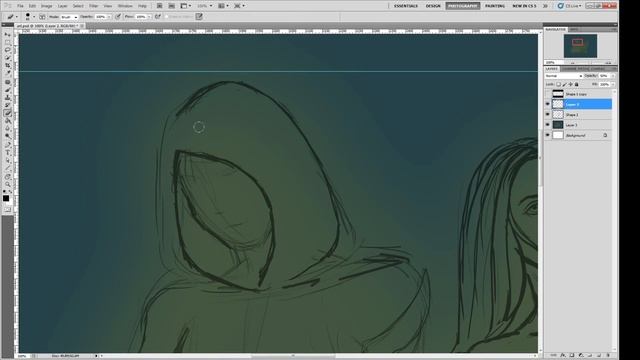Open the Opacity slider arrow in options bar

click(x=109, y=17)
